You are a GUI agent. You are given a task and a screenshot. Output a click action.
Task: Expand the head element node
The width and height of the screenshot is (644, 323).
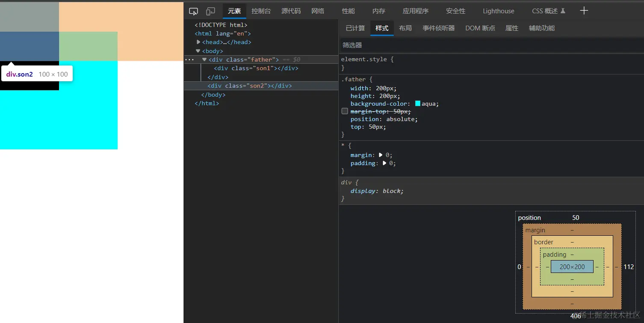click(x=198, y=42)
